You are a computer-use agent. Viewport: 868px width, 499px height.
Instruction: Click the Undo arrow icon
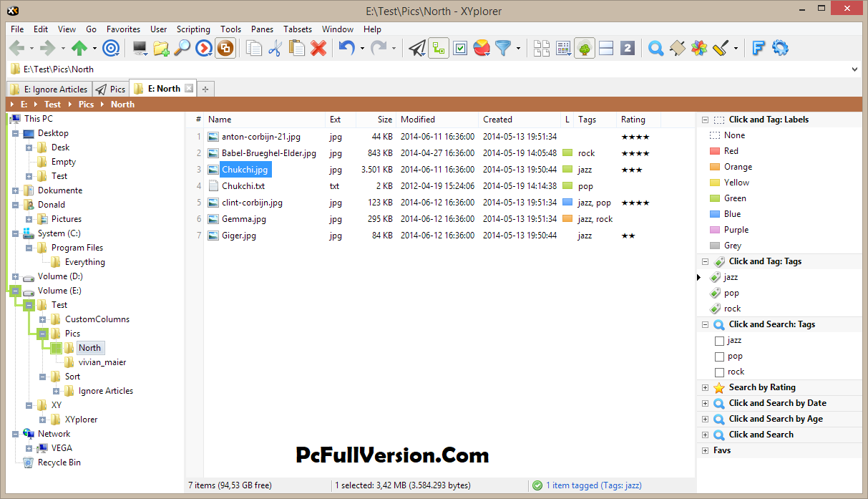coord(348,48)
